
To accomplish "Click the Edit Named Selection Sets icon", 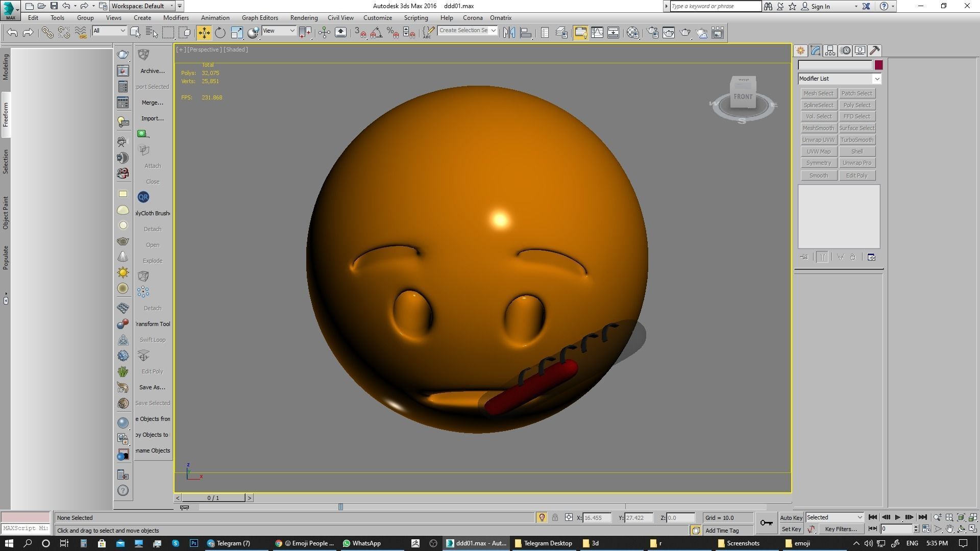I will tap(428, 33).
